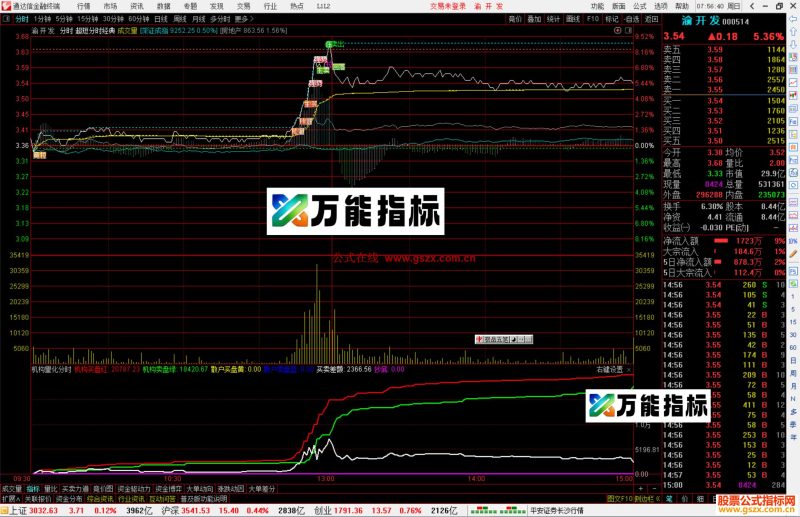Open F10 company info button
Viewport: 800px width, 517px height.
click(593, 19)
